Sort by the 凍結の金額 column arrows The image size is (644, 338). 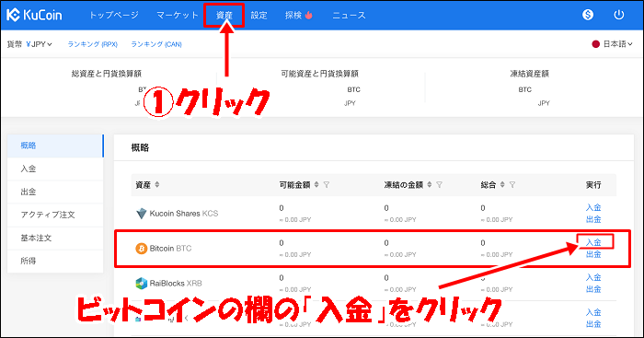tap(430, 184)
